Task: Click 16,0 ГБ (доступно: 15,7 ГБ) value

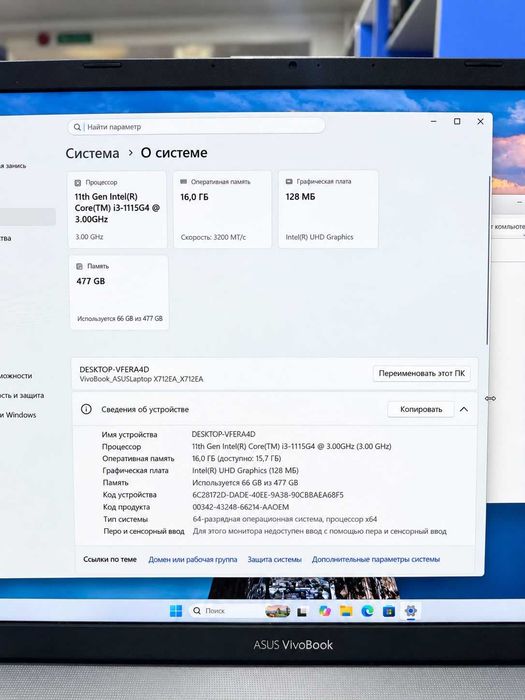Action: [237, 458]
